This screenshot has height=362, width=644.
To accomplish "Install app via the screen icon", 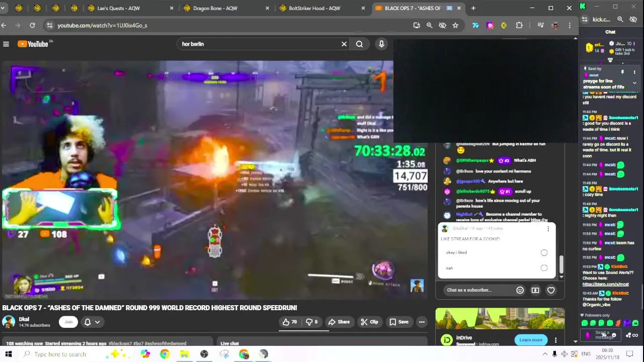I will 417,25.
